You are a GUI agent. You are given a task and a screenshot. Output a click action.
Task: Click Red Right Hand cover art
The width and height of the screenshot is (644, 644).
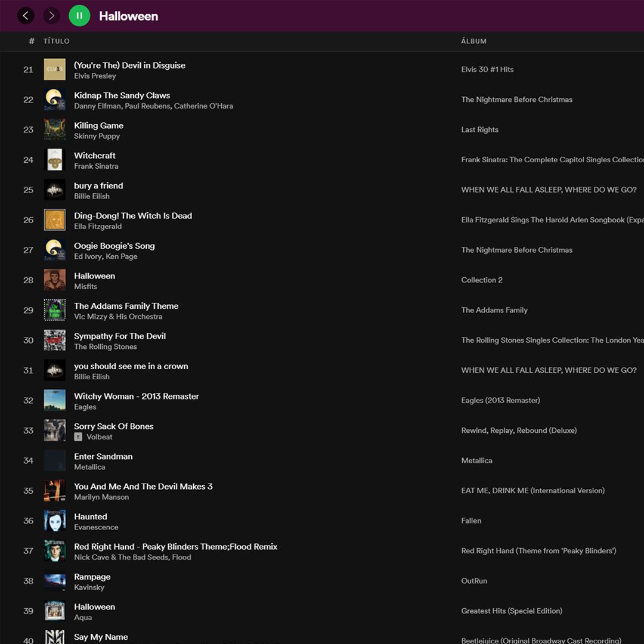point(55,550)
